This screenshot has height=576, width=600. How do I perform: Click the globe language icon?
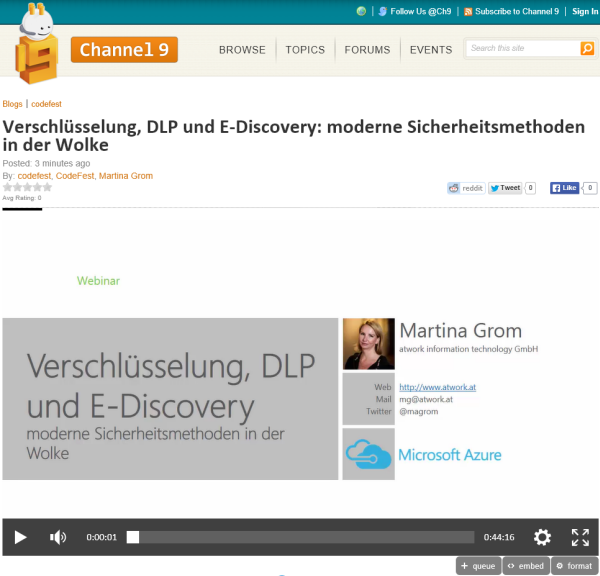pyautogui.click(x=361, y=11)
